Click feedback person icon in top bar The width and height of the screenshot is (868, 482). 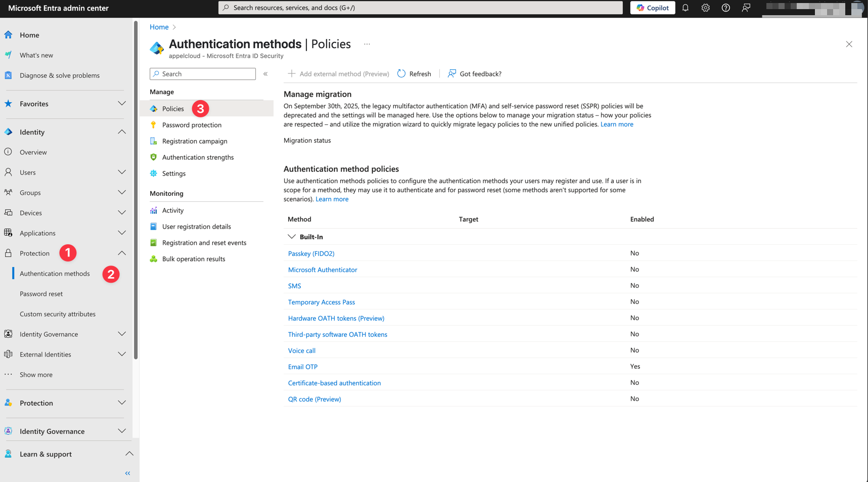tap(746, 8)
